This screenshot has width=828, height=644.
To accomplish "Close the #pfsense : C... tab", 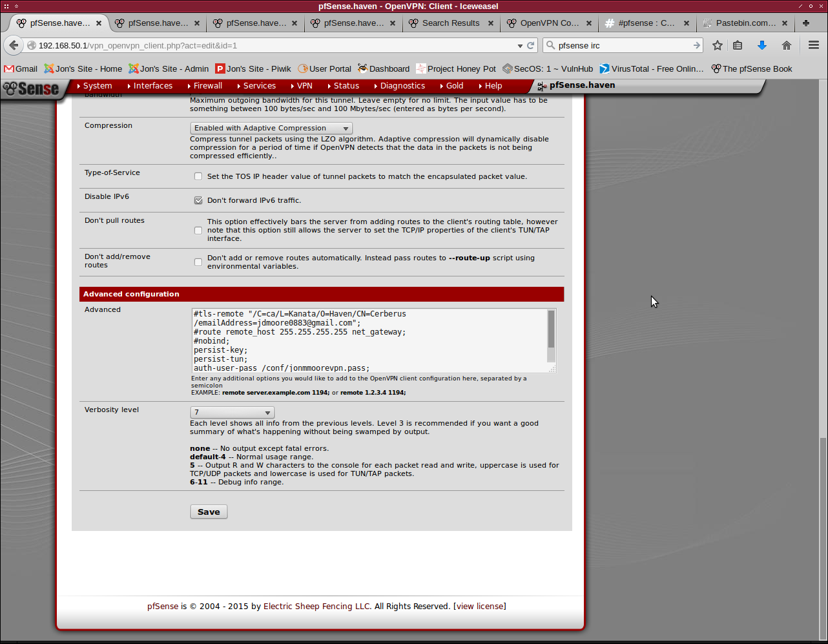I will click(x=686, y=23).
